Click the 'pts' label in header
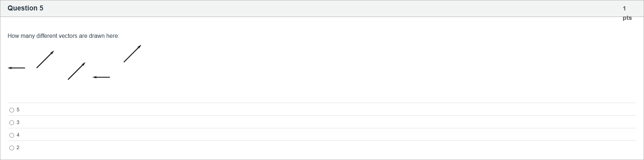 click(627, 18)
